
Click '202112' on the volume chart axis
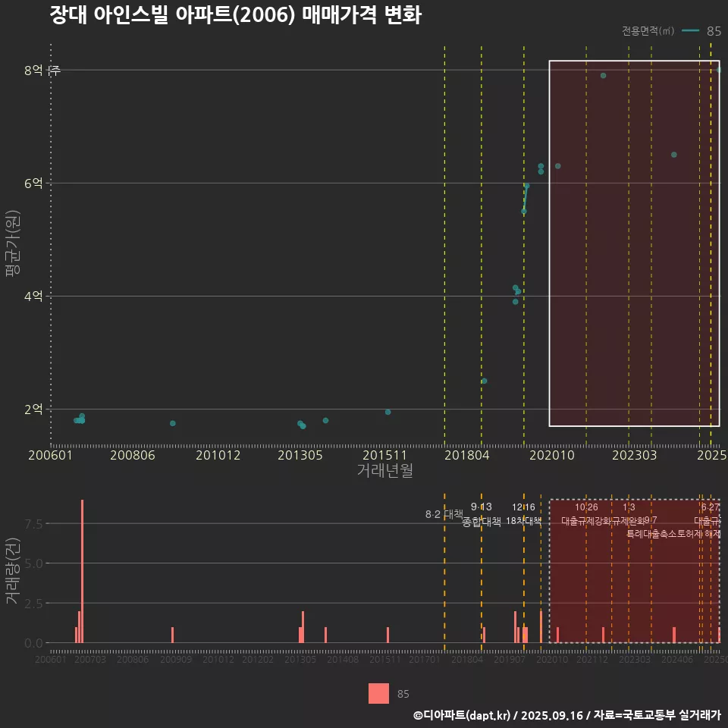(x=592, y=659)
